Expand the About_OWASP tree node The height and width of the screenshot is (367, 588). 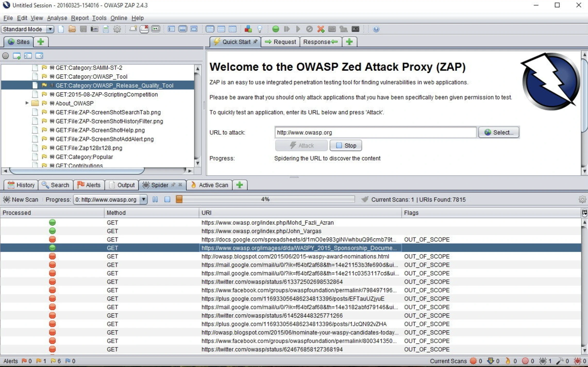click(x=27, y=103)
